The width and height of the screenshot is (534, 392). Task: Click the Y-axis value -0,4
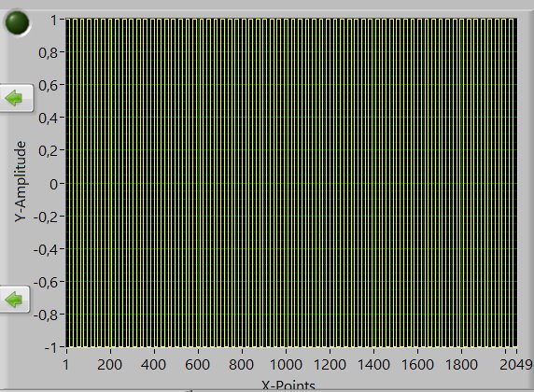click(46, 250)
